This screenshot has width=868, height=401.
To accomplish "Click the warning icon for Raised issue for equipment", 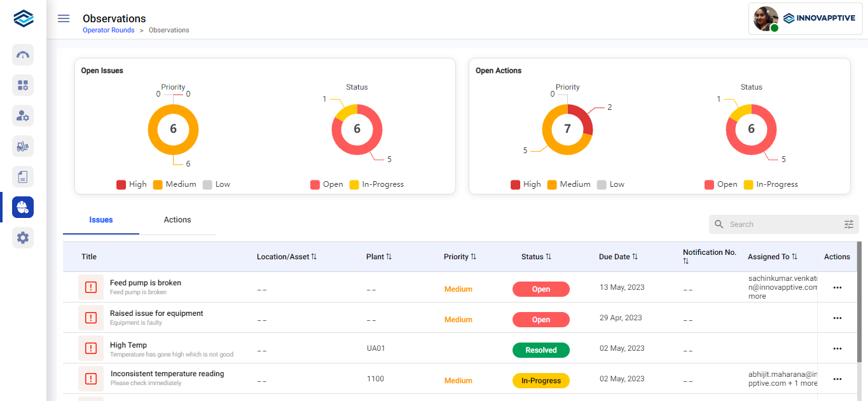I will 91,318.
